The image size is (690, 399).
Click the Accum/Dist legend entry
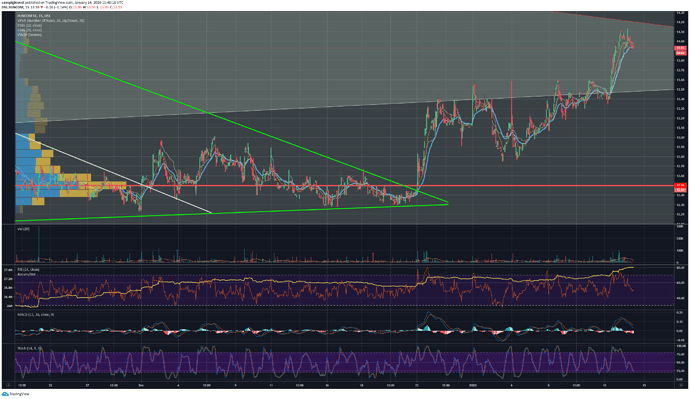[26, 274]
